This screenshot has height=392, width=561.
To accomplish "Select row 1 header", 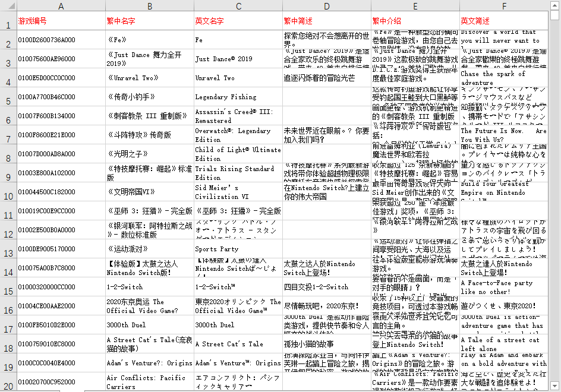I will coord(8,21).
